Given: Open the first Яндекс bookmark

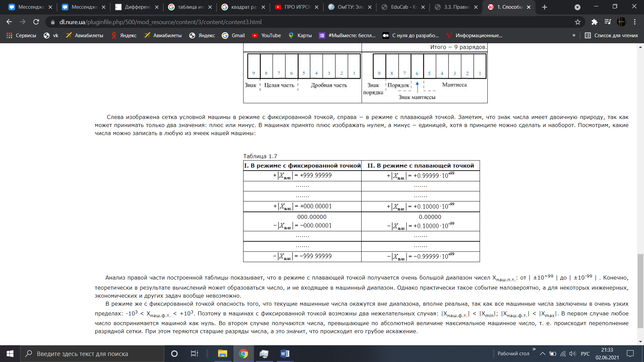Looking at the screenshot, I should pos(124,35).
